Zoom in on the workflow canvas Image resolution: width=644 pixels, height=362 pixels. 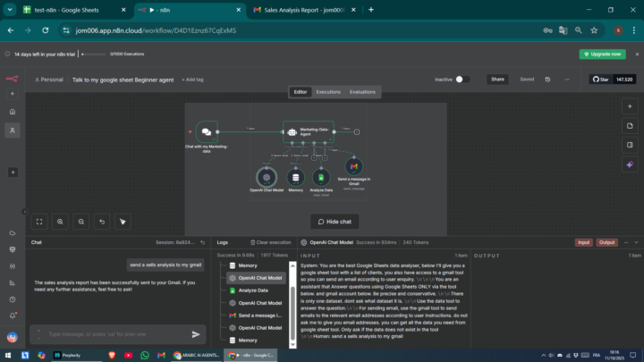click(60, 222)
